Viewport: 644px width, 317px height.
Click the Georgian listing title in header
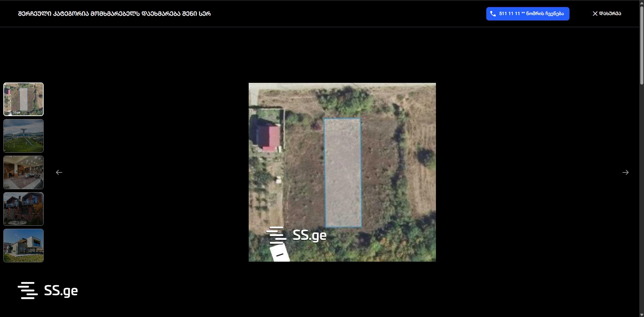(114, 14)
